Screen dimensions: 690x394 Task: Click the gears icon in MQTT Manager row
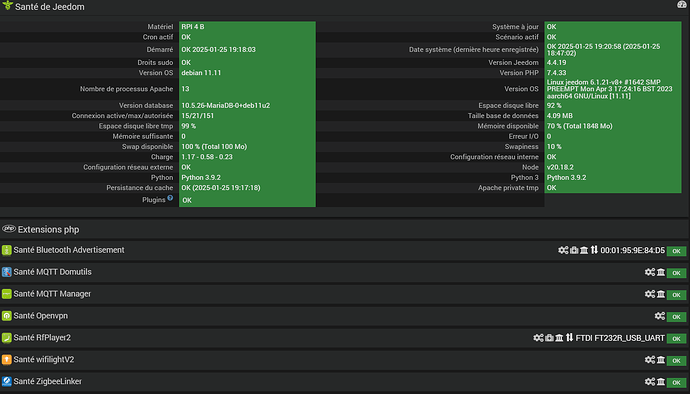coord(650,294)
